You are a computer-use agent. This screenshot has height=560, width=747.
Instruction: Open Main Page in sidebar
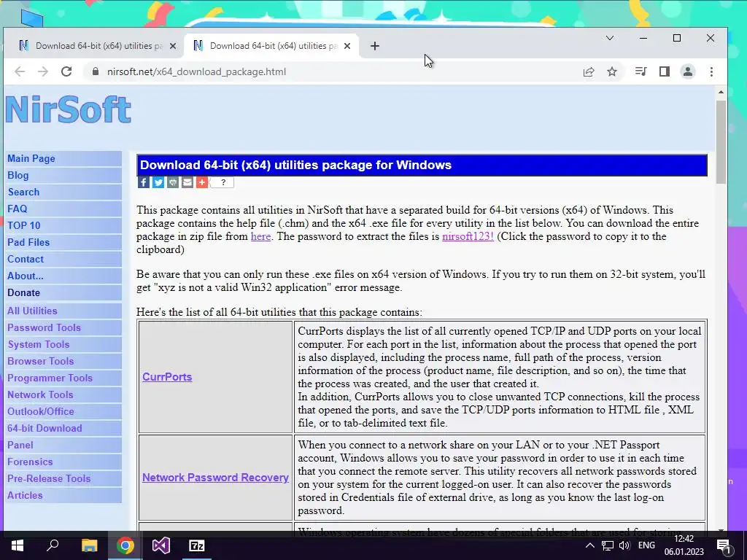[x=31, y=158]
